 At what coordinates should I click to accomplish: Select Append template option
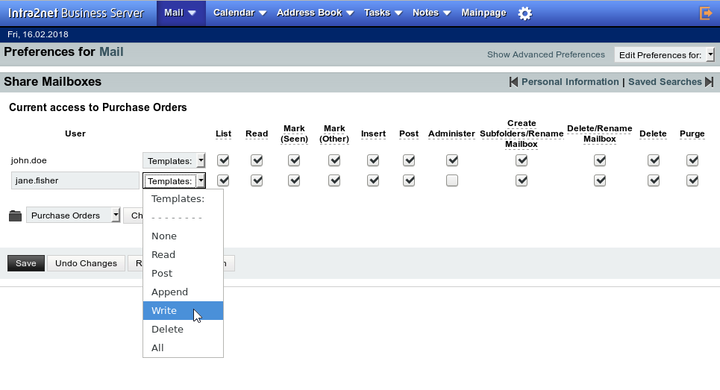(x=183, y=292)
